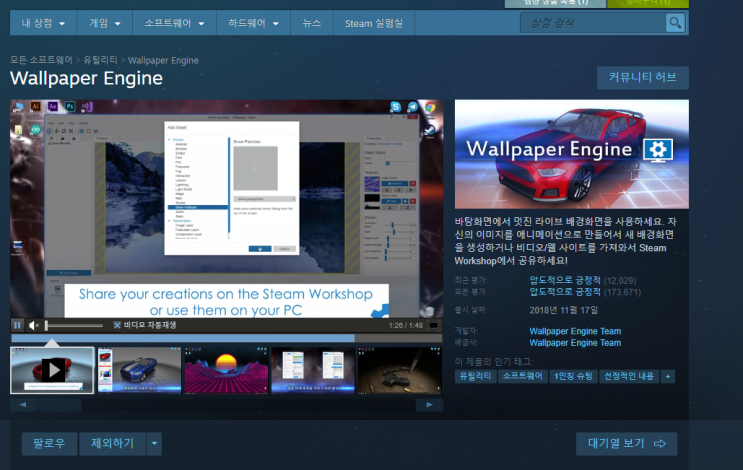Open the 유틸리티 breadcrumb link
The image size is (743, 470).
click(x=100, y=60)
